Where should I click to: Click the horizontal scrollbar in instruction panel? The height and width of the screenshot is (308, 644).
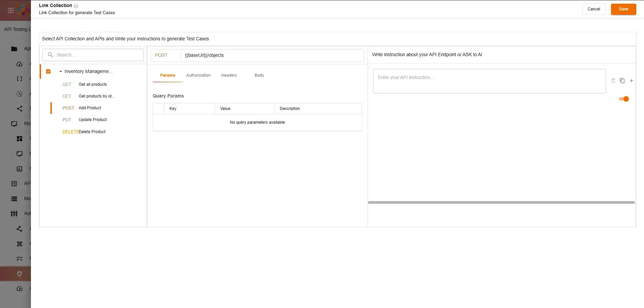tap(501, 202)
